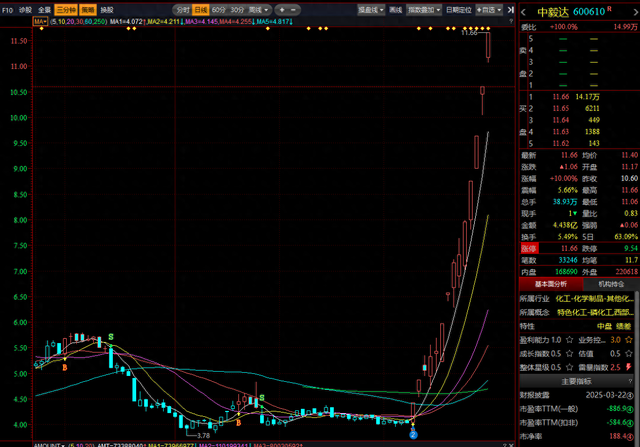Click the star icon beside 估值 0.5

[x=629, y=354]
